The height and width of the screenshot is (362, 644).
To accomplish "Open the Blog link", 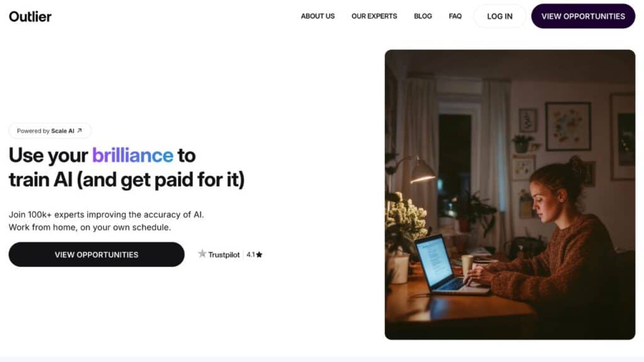I will 423,16.
